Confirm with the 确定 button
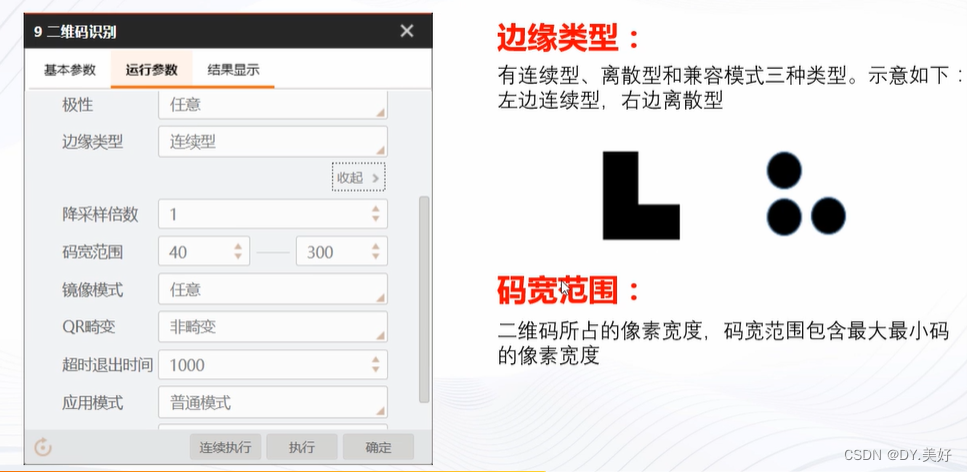 tap(378, 447)
